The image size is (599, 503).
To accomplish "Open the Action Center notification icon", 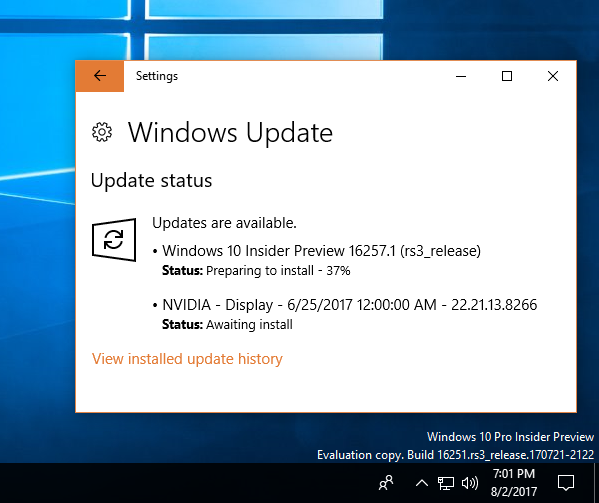I will point(566,483).
